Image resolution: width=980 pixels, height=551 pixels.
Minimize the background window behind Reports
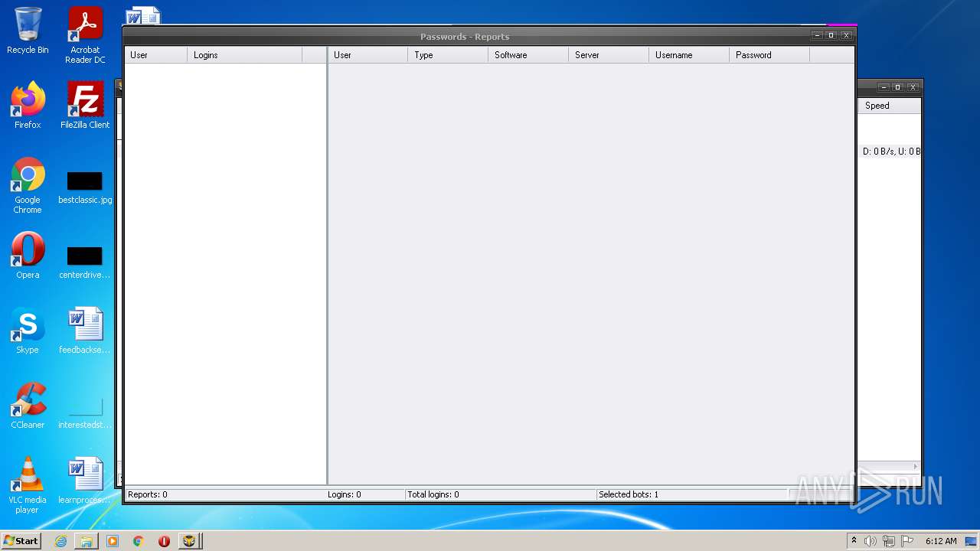click(884, 87)
